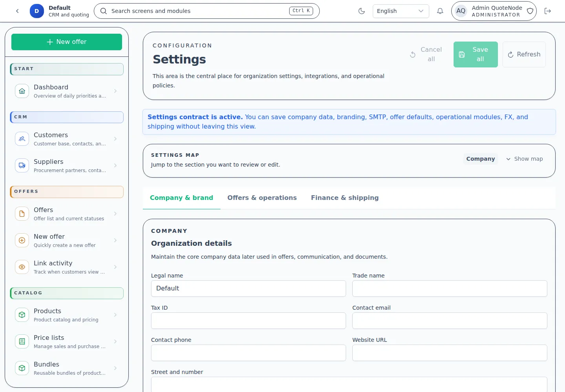The width and height of the screenshot is (565, 392).
Task: Open notifications bell icon
Action: [440, 11]
